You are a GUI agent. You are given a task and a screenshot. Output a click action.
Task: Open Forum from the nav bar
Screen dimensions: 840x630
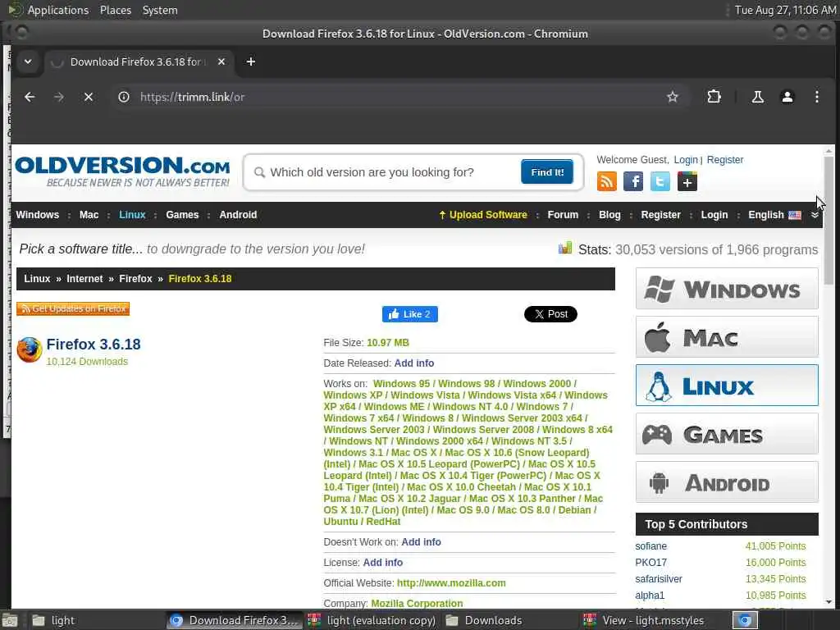(563, 215)
